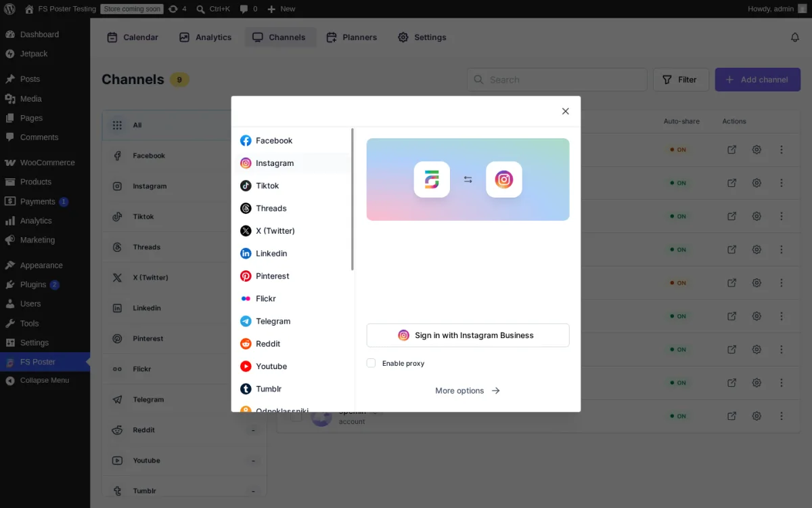Toggle auto-share ON badge of the last row
Image resolution: width=812 pixels, height=508 pixels.
coord(678,416)
